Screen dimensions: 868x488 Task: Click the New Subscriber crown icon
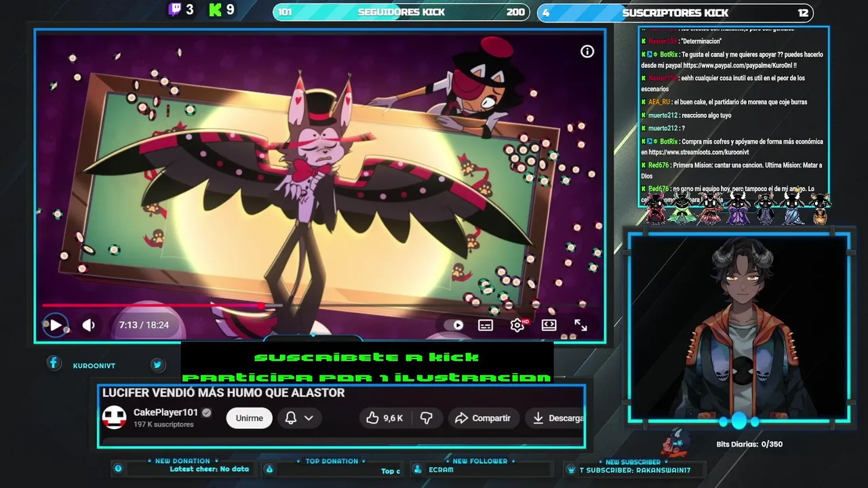point(570,469)
